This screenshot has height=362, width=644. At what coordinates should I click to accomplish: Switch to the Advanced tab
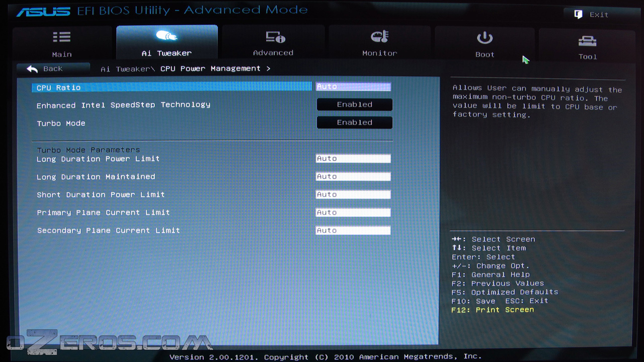coord(273,43)
